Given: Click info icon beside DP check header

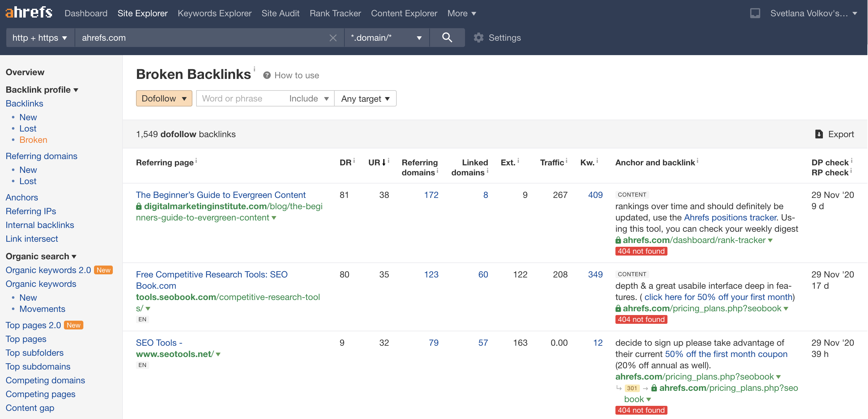Looking at the screenshot, I should coord(851,161).
